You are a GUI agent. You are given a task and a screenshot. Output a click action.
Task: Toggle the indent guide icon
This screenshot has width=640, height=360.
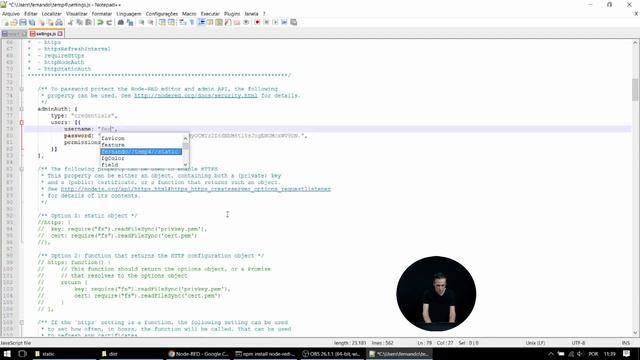click(201, 22)
